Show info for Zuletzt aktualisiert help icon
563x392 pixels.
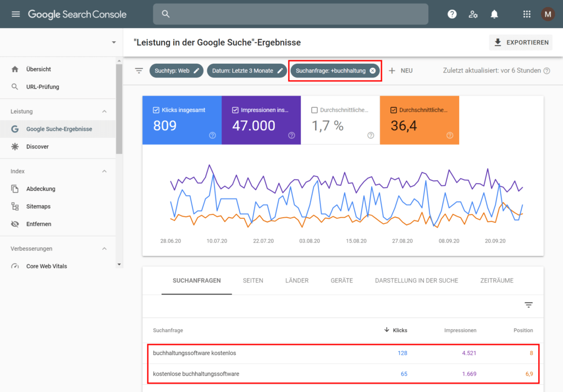click(x=547, y=71)
